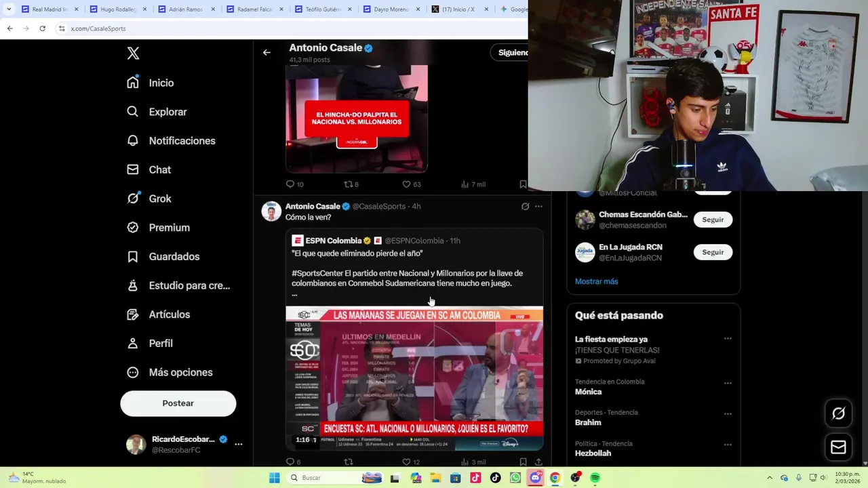Like the post with 63 likes
This screenshot has height=488, width=868.
(411, 184)
